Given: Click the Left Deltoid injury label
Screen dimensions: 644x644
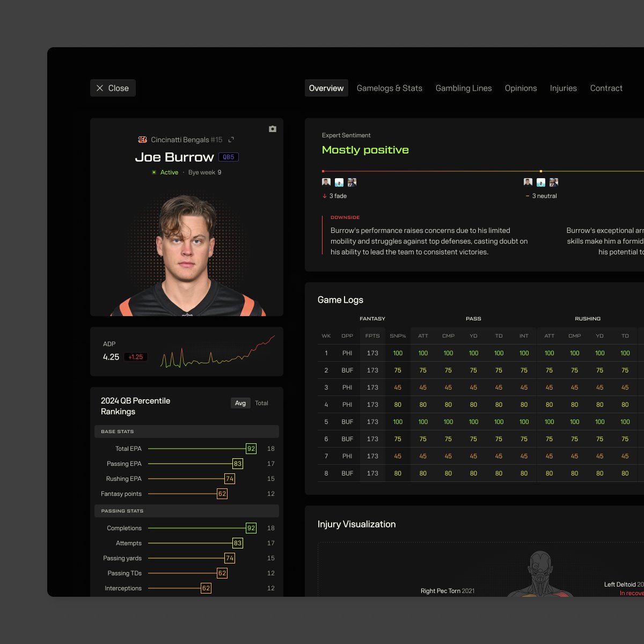Looking at the screenshot, I should 624,584.
